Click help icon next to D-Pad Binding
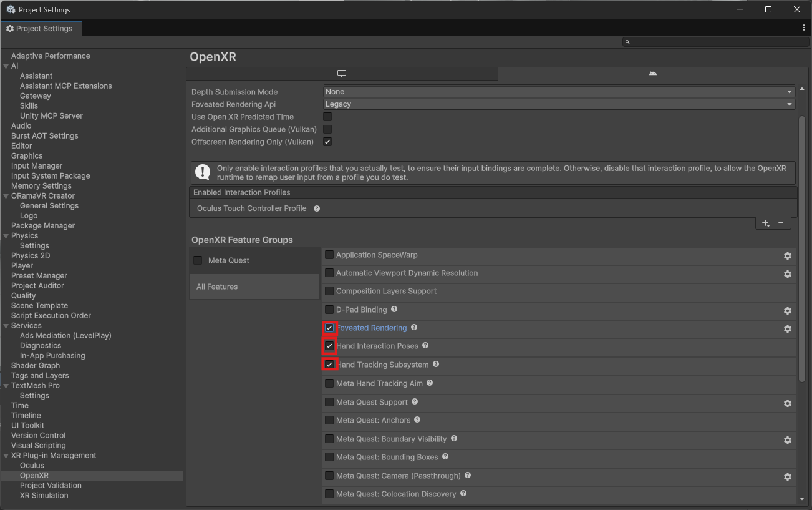 pos(394,309)
